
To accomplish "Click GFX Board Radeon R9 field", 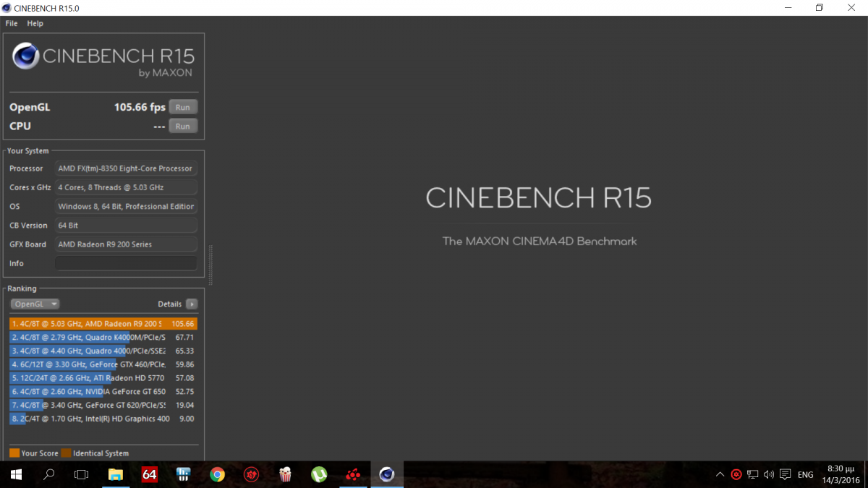I will 126,244.
